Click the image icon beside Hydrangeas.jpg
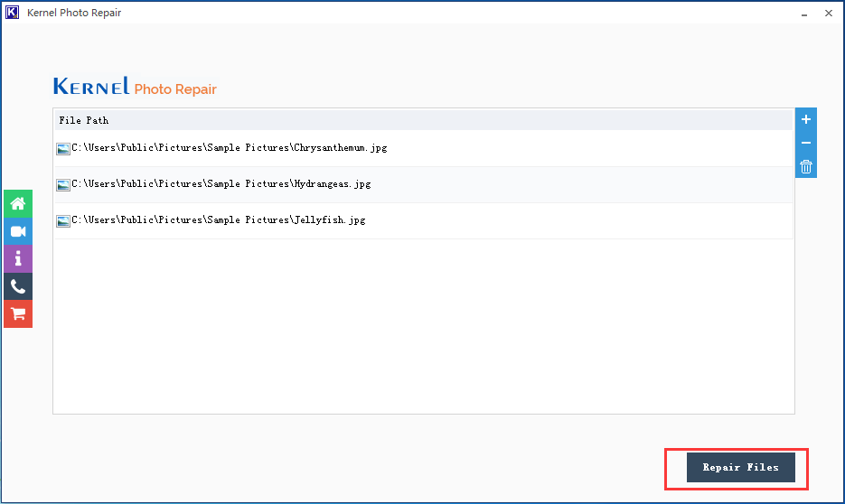 point(63,185)
